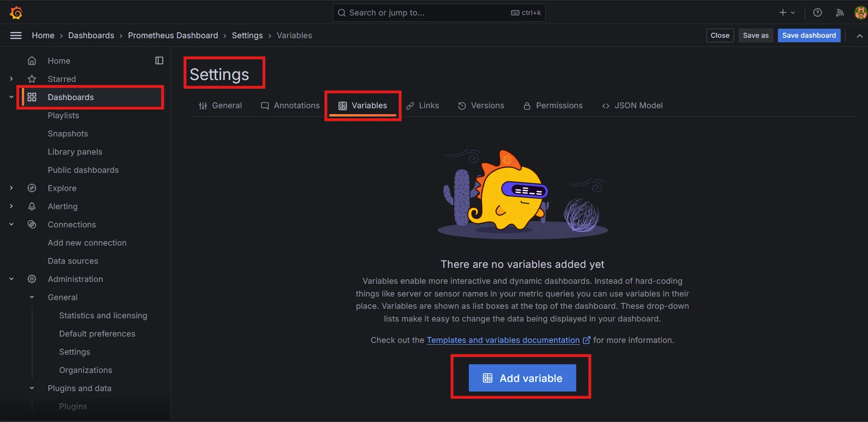Open Settings under Administration General
Screen dimensions: 868x422
click(x=75, y=352)
